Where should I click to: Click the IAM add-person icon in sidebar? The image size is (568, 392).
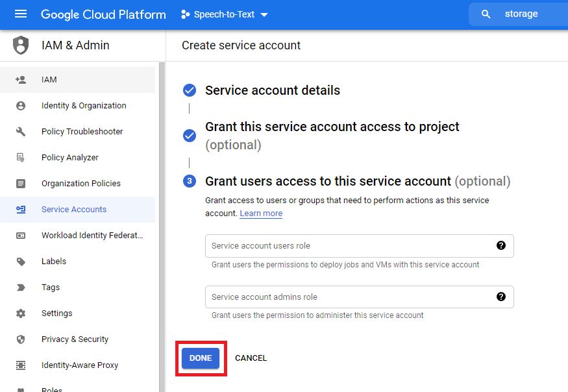click(21, 80)
